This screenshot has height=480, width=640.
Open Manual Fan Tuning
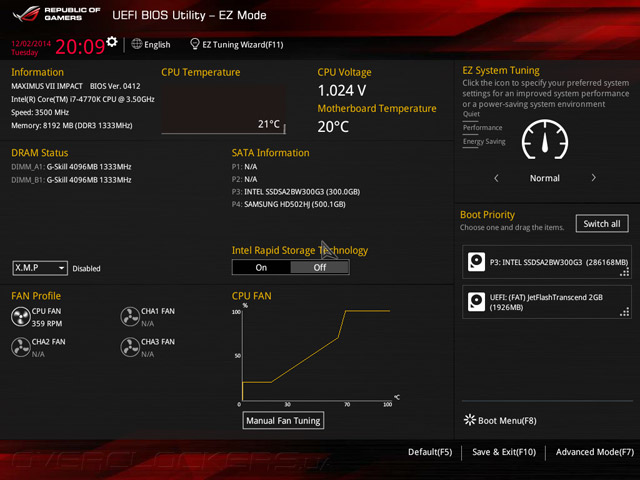pyautogui.click(x=283, y=420)
